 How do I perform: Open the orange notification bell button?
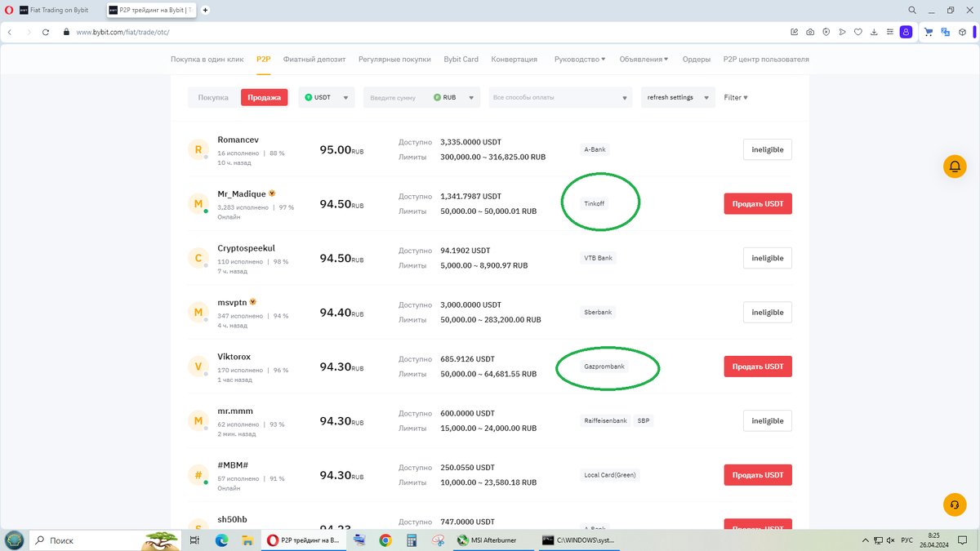click(953, 167)
